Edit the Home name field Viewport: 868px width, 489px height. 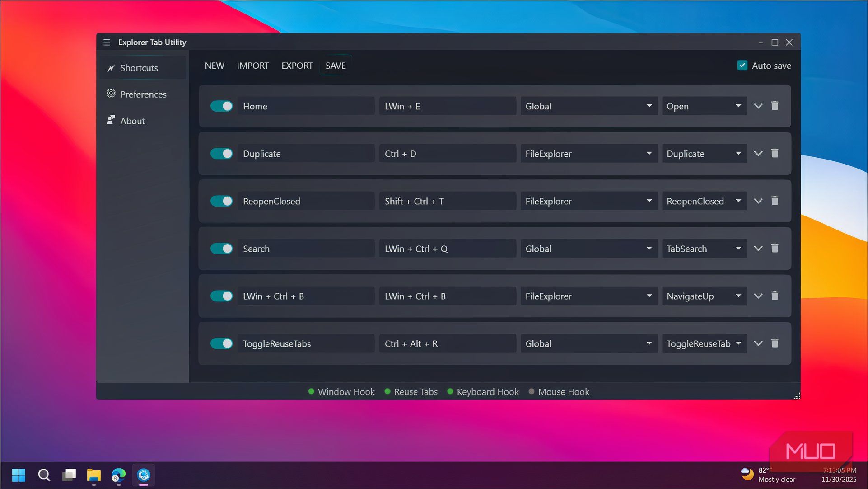click(306, 106)
